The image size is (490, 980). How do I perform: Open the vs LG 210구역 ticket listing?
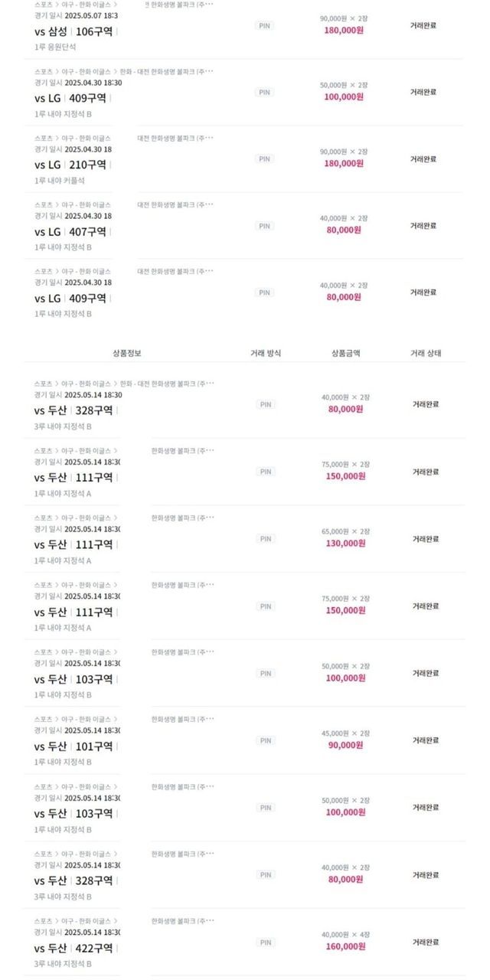click(x=70, y=165)
